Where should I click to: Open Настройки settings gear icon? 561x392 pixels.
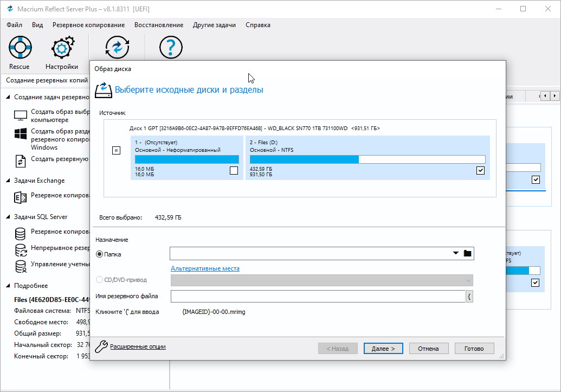click(x=62, y=47)
